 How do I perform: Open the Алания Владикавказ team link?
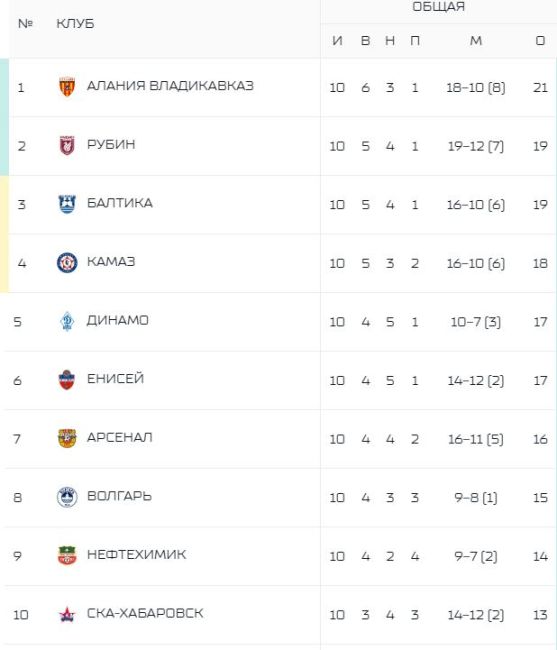pyautogui.click(x=170, y=86)
